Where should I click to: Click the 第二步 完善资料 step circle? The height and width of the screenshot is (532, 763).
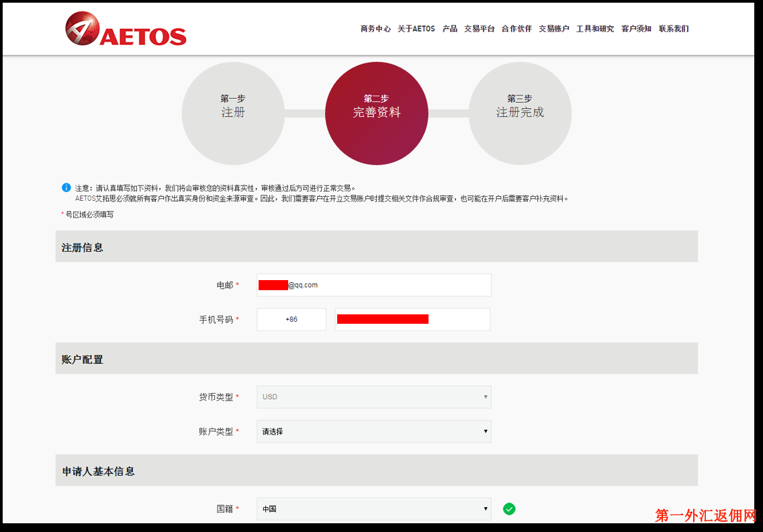pos(377,114)
